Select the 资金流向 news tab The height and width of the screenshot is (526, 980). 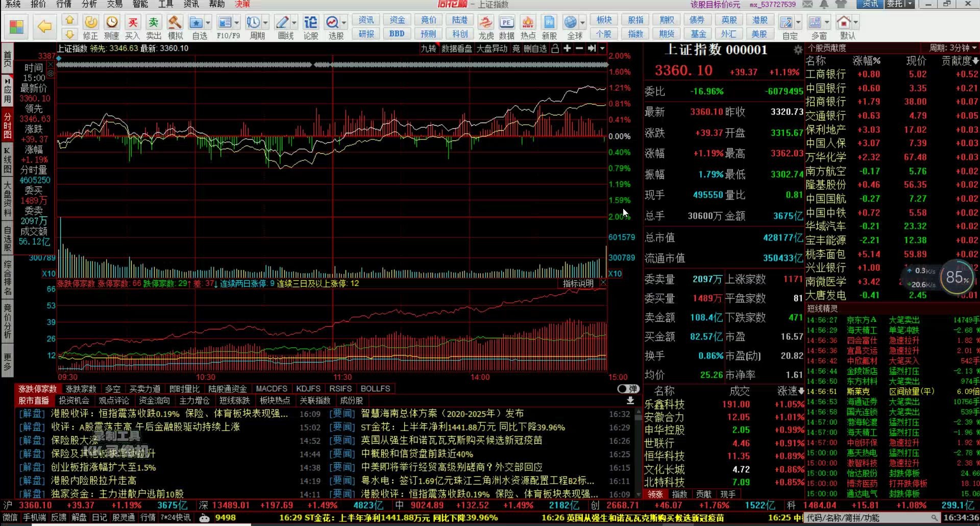tap(154, 401)
